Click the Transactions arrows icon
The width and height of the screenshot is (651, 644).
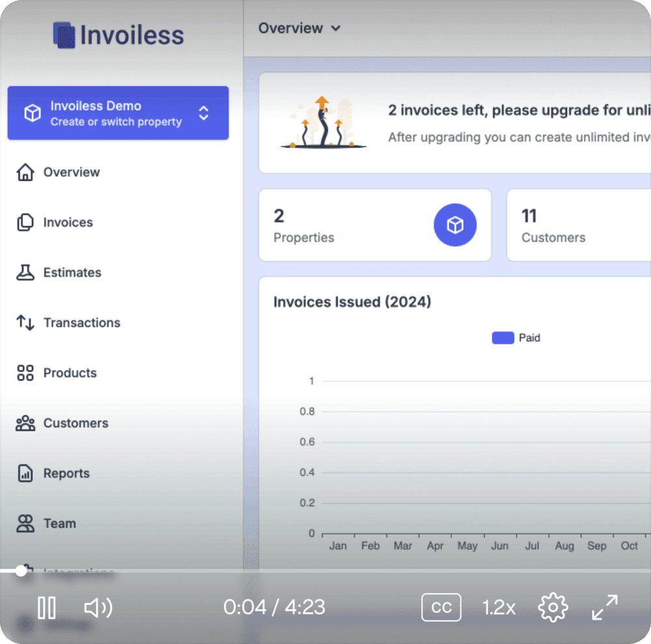(25, 322)
